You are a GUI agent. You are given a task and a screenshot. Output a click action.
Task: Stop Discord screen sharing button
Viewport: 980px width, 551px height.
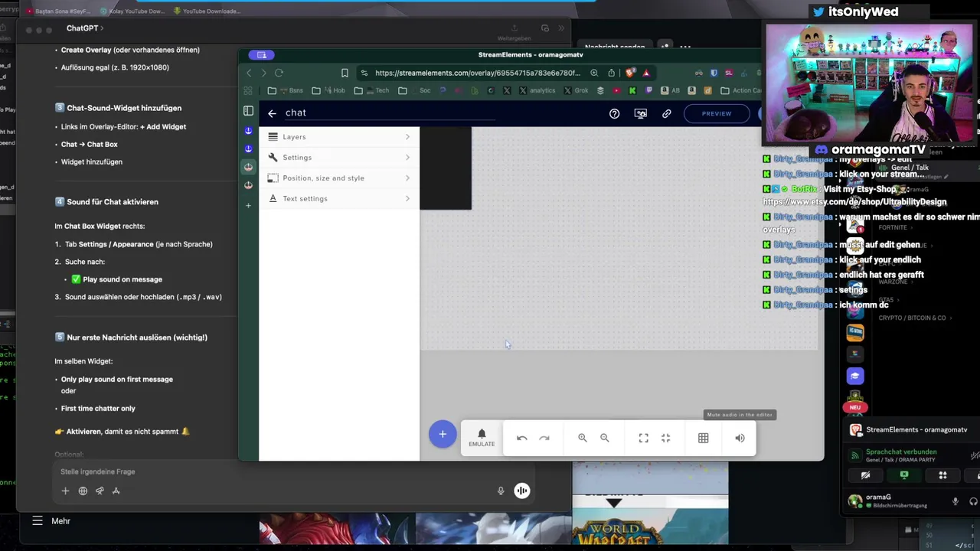904,475
